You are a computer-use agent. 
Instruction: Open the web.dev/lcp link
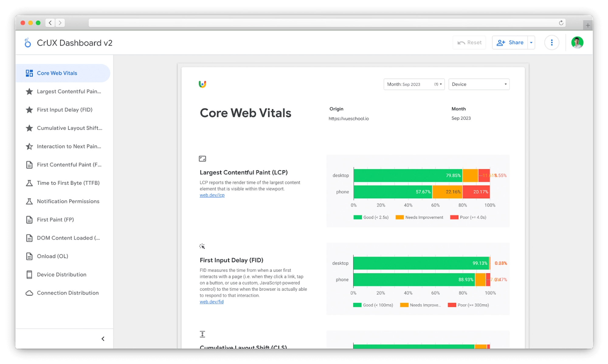pos(212,195)
